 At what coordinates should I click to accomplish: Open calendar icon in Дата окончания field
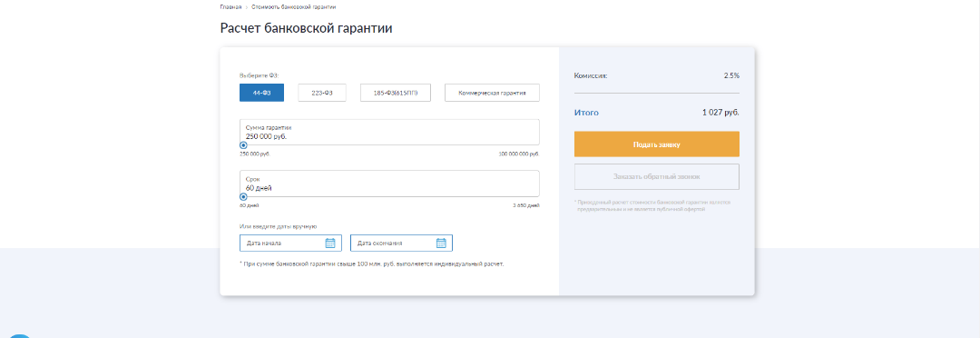coord(441,243)
